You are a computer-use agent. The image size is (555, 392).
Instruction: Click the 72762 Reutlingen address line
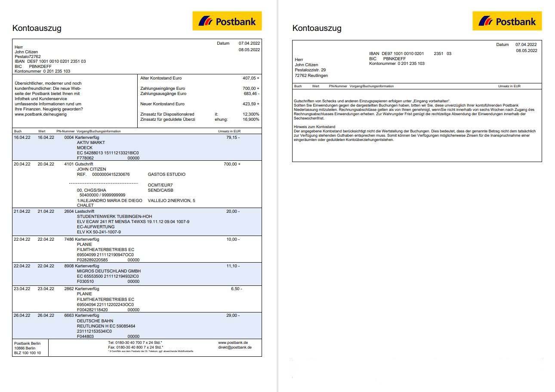pyautogui.click(x=311, y=76)
